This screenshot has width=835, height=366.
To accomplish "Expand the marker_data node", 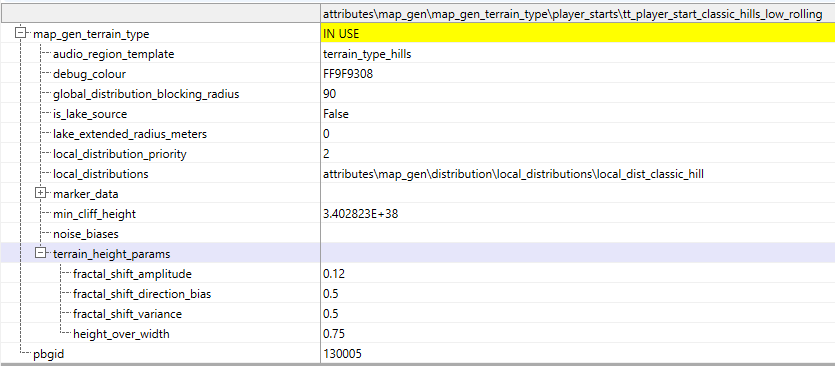I will tap(40, 193).
